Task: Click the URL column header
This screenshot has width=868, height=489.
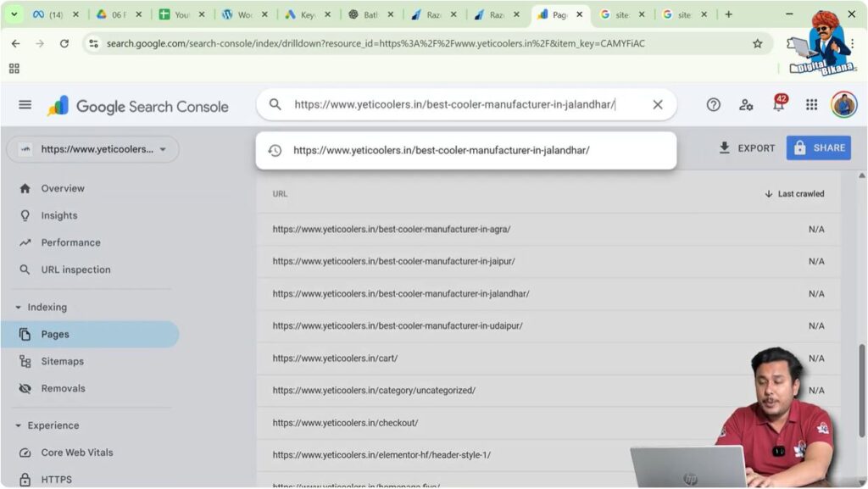Action: pyautogui.click(x=280, y=194)
